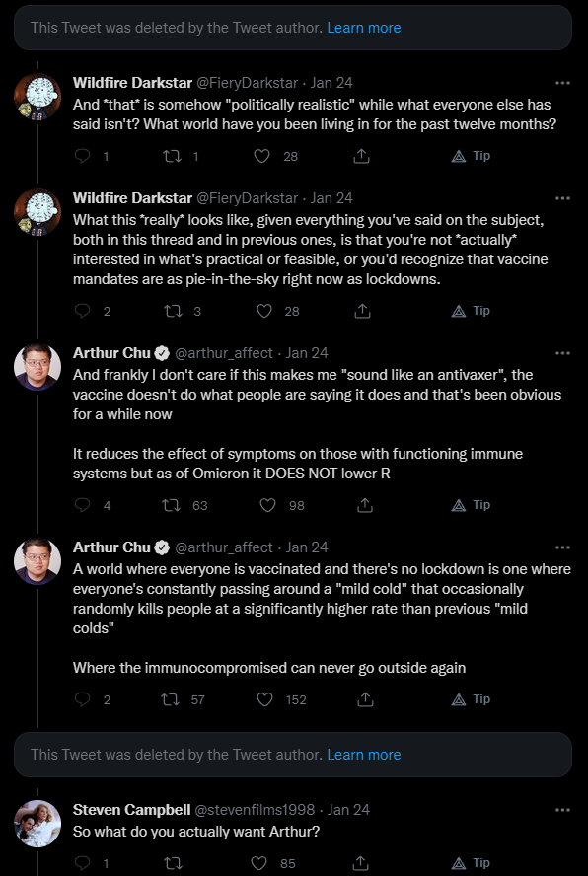The height and width of the screenshot is (876, 588).
Task: Open the top deleted-tweet "Learn more" link
Action: pos(364,28)
